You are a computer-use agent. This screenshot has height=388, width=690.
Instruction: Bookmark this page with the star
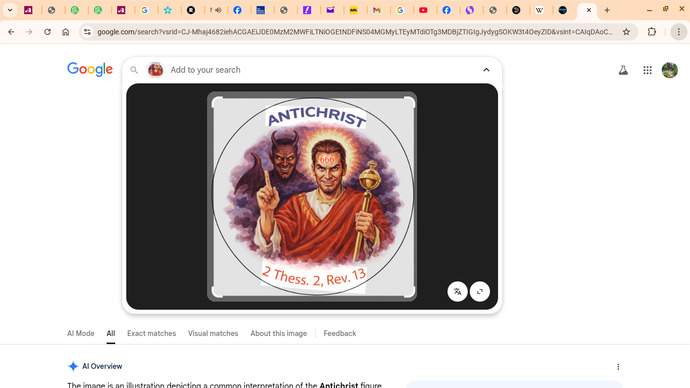click(626, 32)
